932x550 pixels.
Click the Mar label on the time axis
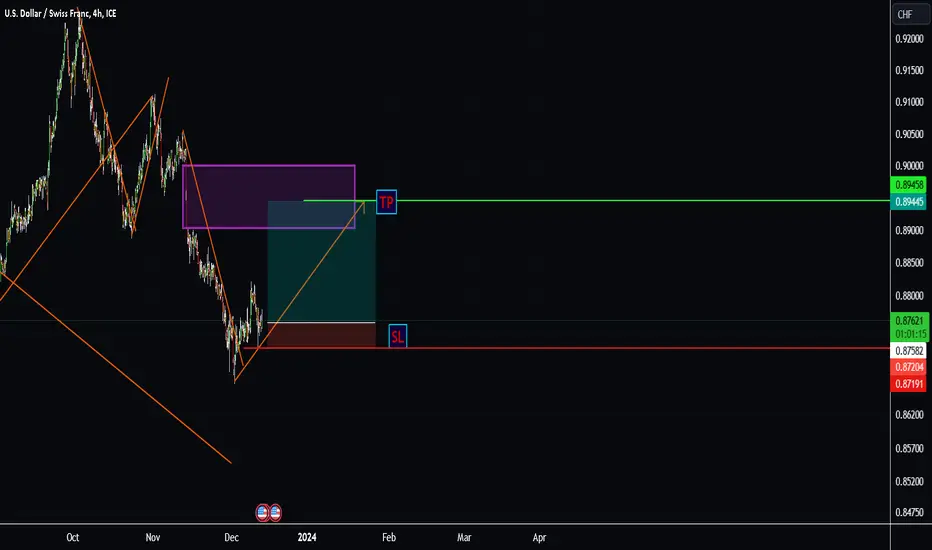tap(464, 538)
